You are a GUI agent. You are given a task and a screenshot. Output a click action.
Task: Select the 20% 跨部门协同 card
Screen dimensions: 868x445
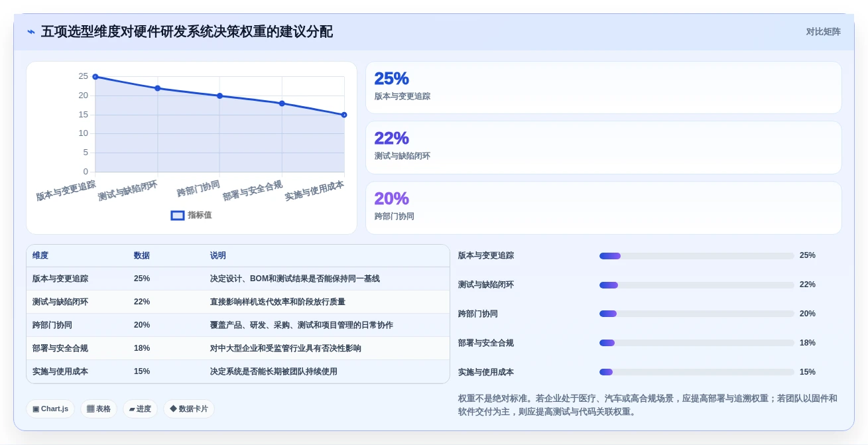click(x=603, y=208)
